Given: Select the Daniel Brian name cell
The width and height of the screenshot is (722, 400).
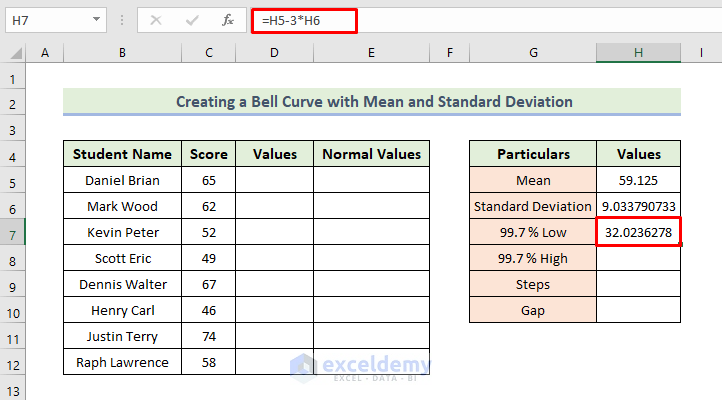Looking at the screenshot, I should pyautogui.click(x=122, y=180).
